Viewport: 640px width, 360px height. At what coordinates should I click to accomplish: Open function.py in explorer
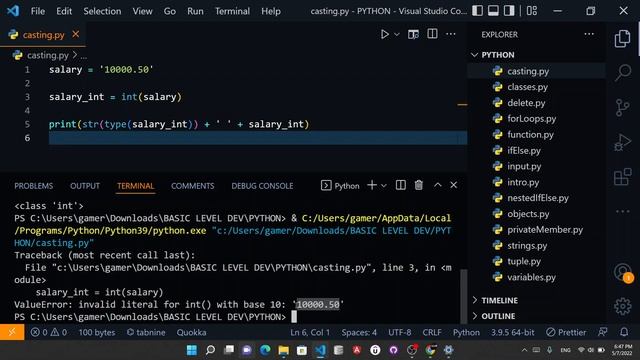pyautogui.click(x=530, y=135)
